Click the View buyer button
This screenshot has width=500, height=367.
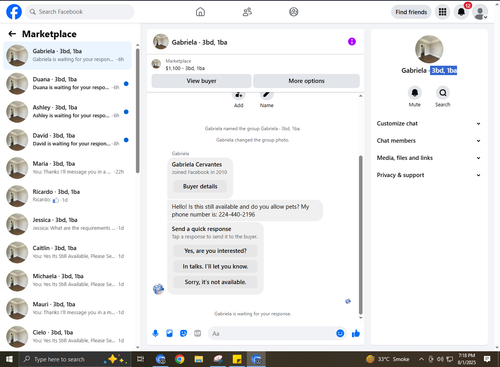[201, 81]
